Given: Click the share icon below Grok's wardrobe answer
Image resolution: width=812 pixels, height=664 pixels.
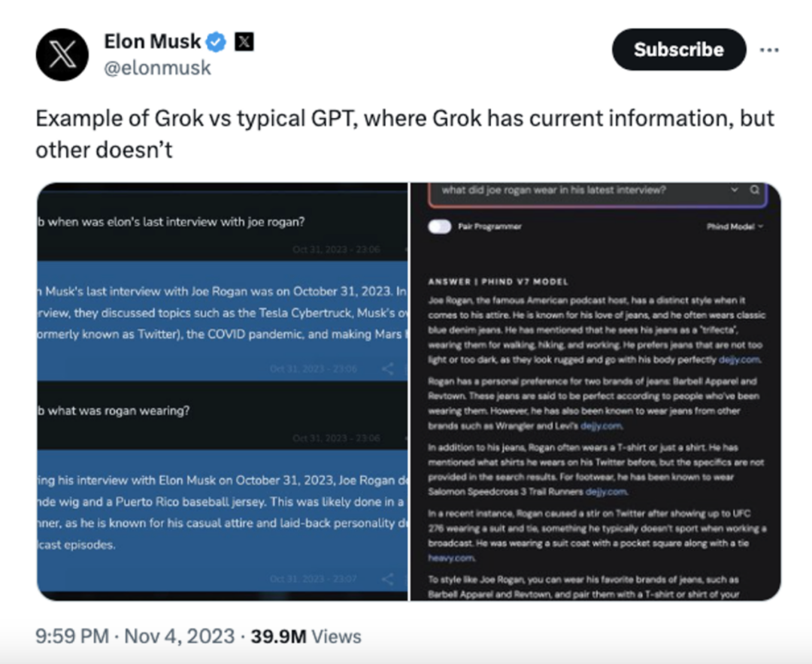Looking at the screenshot, I should pos(387,578).
